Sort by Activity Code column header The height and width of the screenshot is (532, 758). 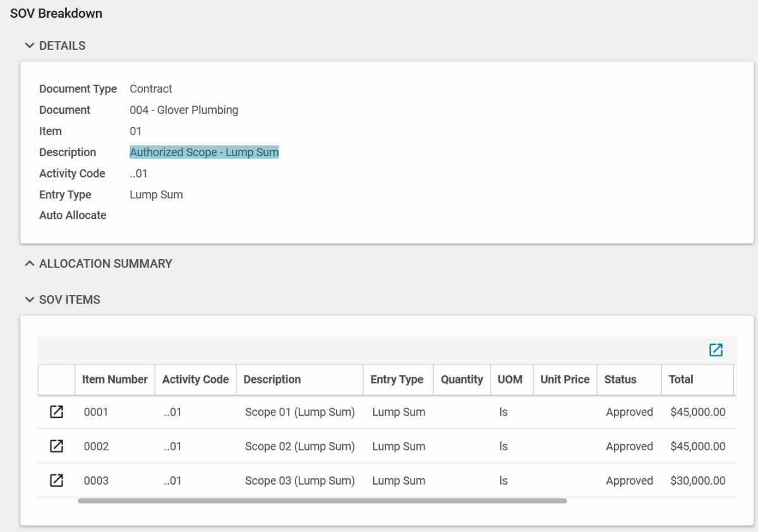tap(195, 379)
